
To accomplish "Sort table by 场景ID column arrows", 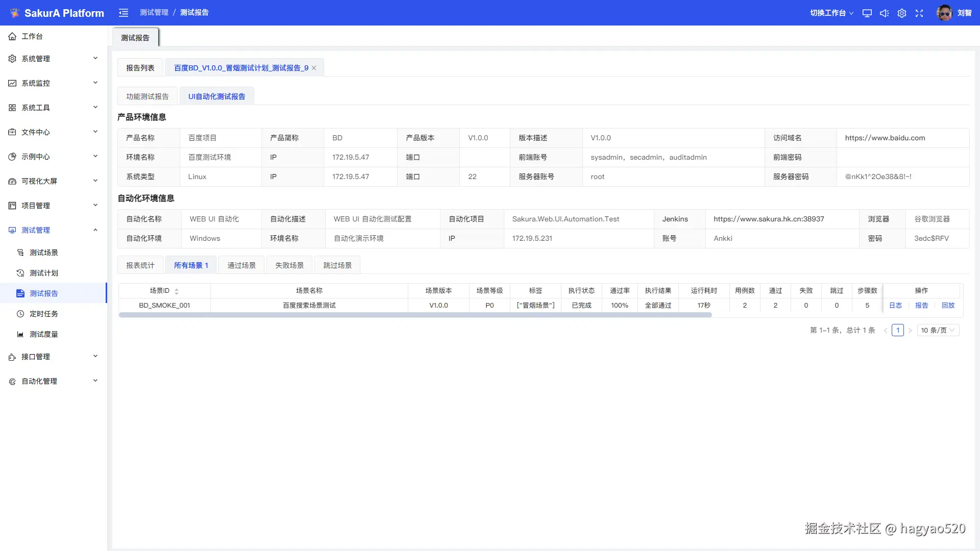I will pos(177,291).
